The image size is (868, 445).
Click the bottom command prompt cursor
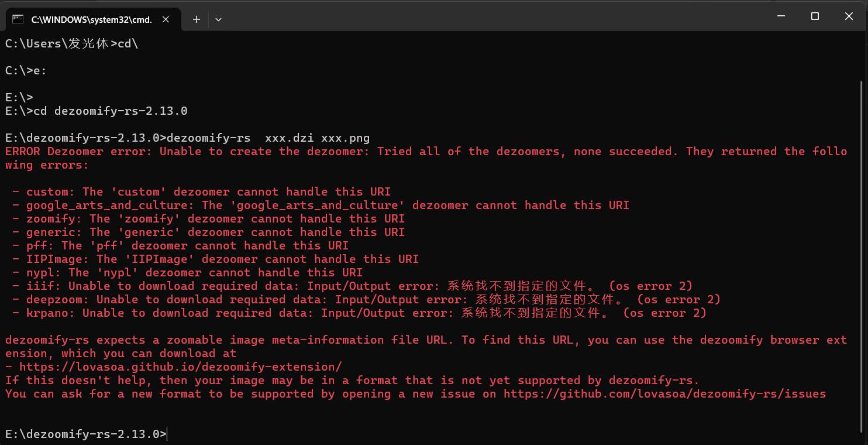[167, 434]
